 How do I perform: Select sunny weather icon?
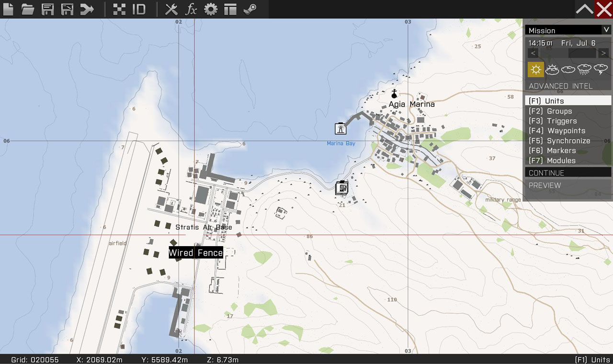pos(536,69)
